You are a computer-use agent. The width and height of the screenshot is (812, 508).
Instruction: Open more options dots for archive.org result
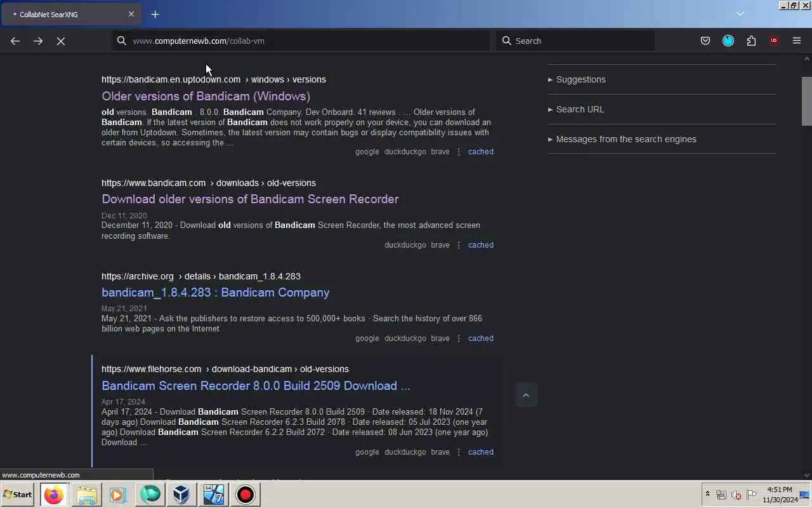[459, 338]
